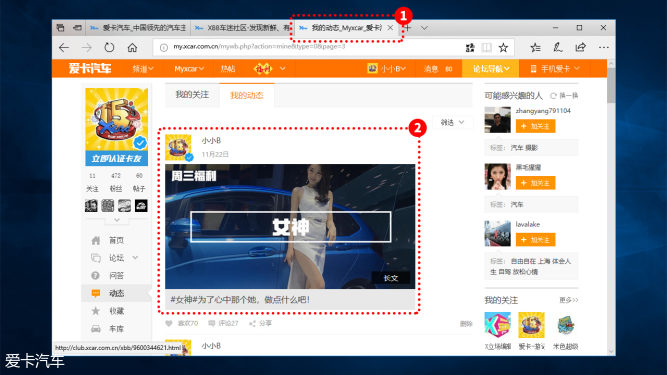Open the 筛选 filter dropdown
The image size is (667, 375).
tap(452, 122)
